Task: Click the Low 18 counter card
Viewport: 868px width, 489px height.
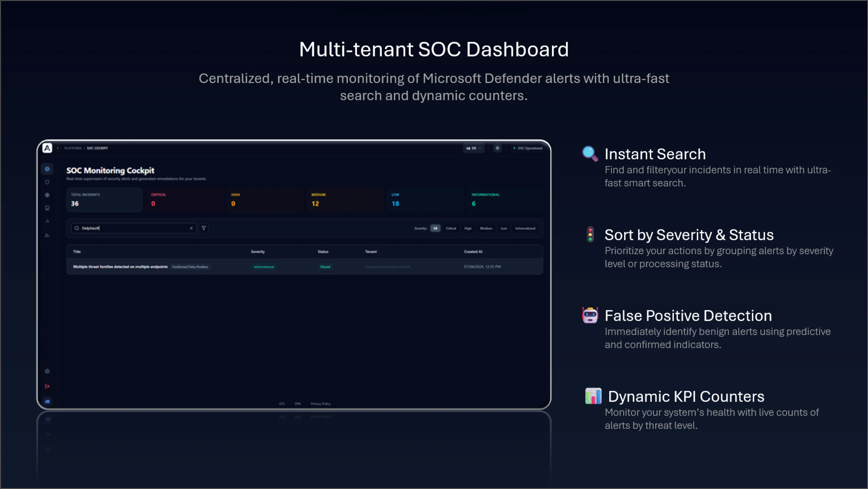Action: click(425, 200)
